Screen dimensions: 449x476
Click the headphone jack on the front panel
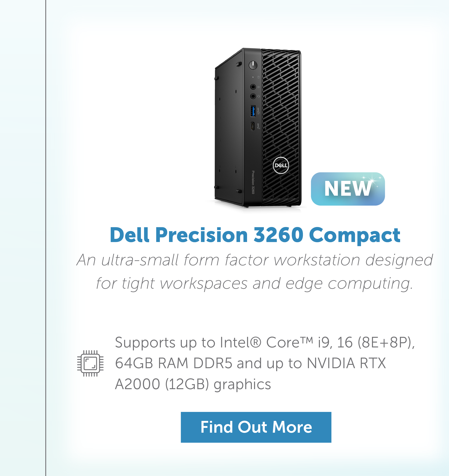click(253, 96)
